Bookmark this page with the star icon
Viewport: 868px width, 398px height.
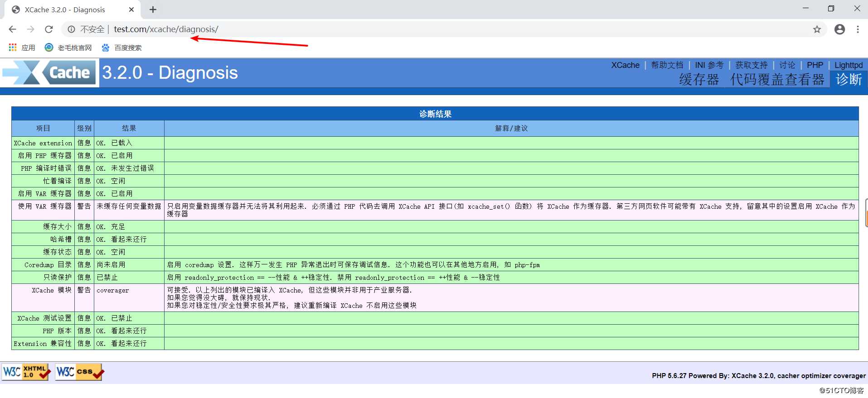(817, 29)
